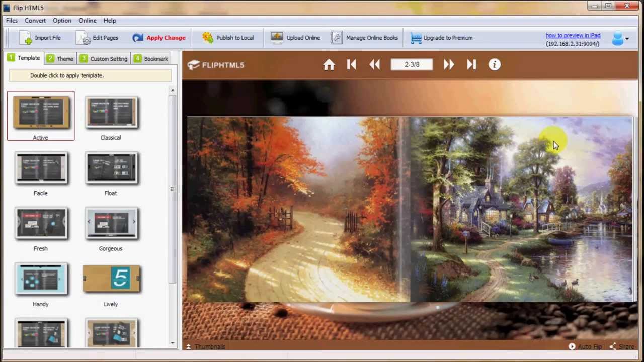This screenshot has width=644, height=362.
Task: Go to previous page icon
Action: tap(375, 65)
